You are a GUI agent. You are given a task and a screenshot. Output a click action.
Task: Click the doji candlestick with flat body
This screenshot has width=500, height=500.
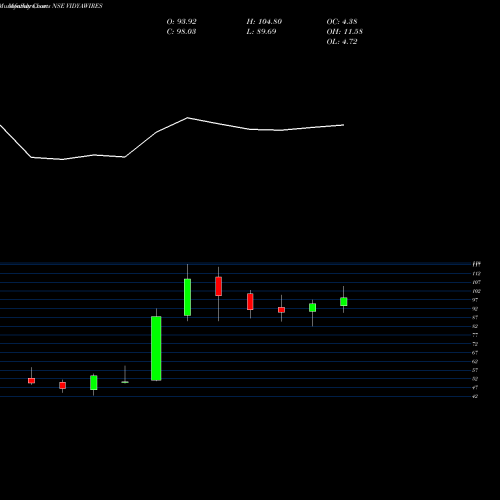tap(125, 382)
